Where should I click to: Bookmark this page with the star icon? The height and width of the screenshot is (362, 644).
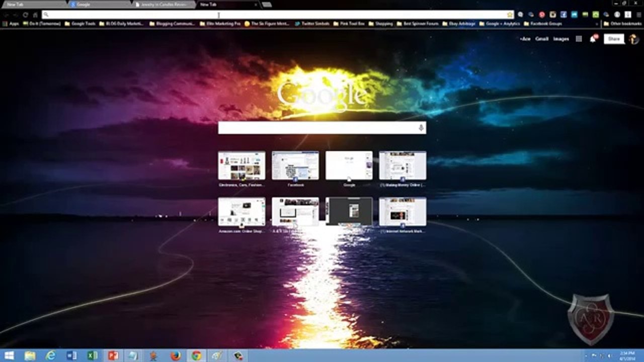[510, 15]
